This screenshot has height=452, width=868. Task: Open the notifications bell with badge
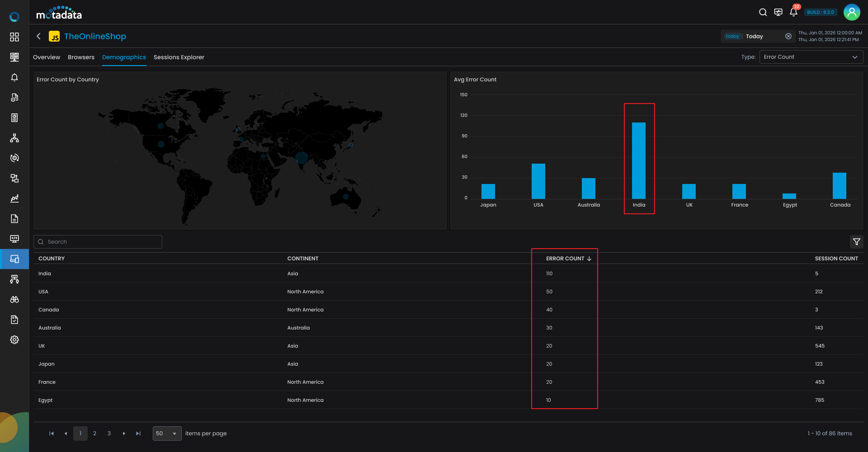[x=793, y=12]
